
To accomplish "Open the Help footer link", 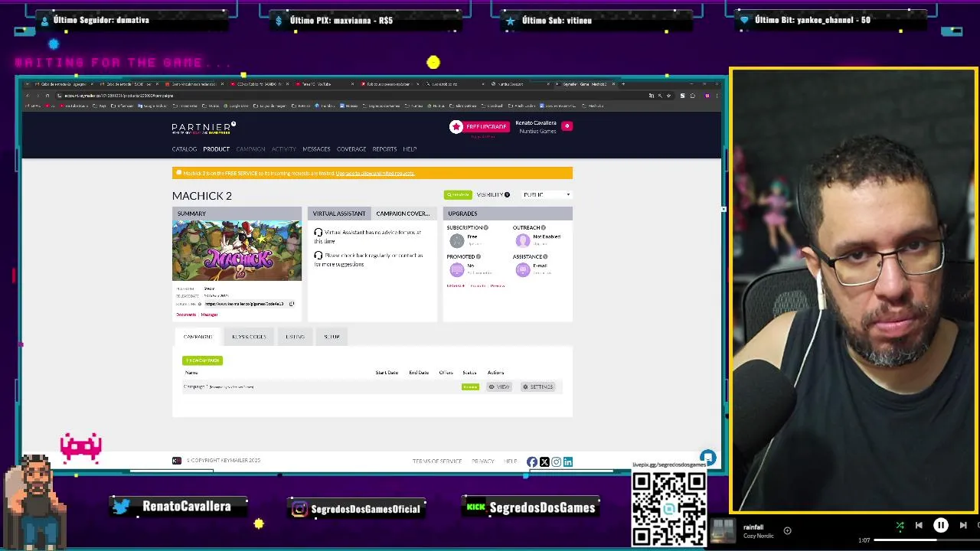I will coord(511,461).
